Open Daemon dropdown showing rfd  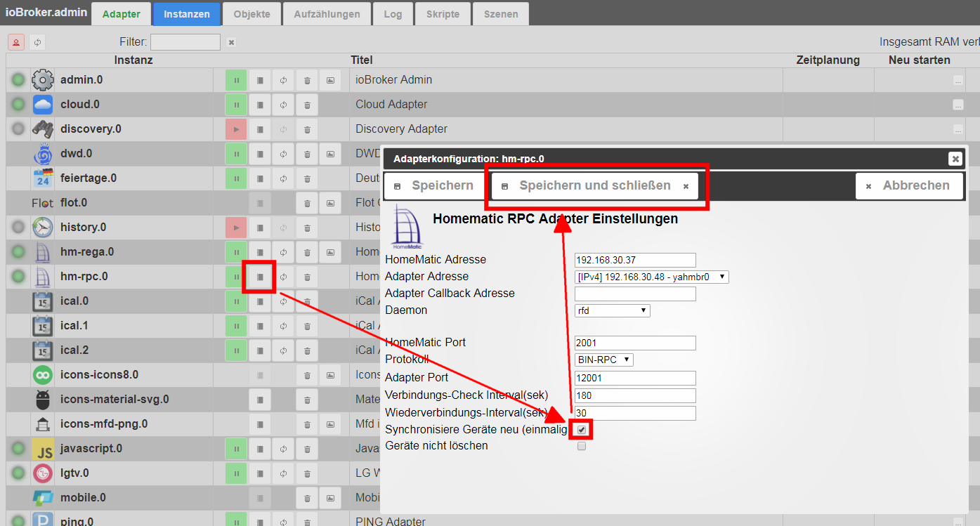tap(613, 310)
